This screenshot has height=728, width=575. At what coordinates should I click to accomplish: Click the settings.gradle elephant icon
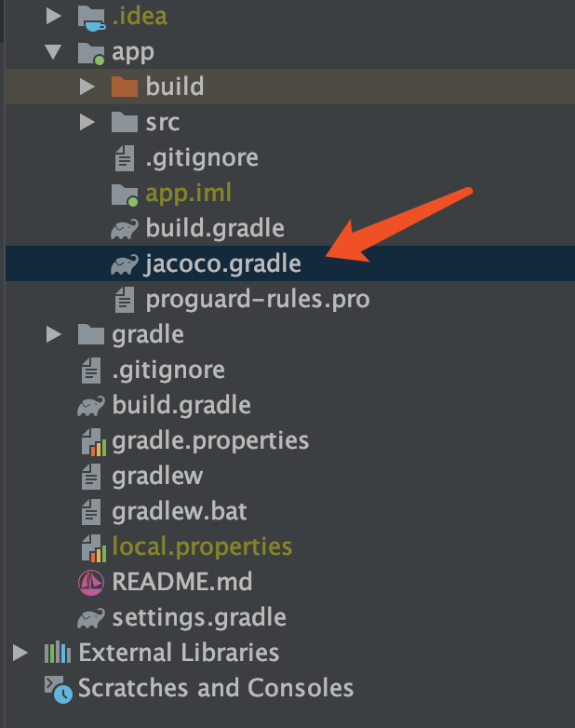click(91, 618)
